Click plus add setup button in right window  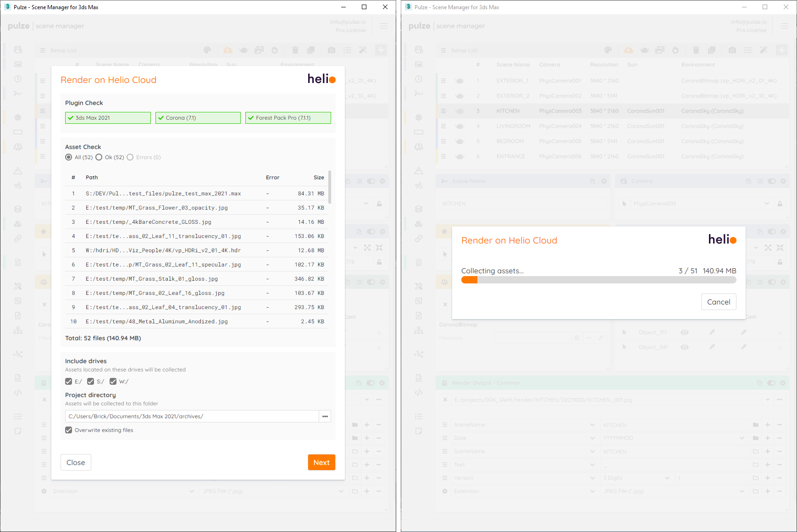(782, 50)
